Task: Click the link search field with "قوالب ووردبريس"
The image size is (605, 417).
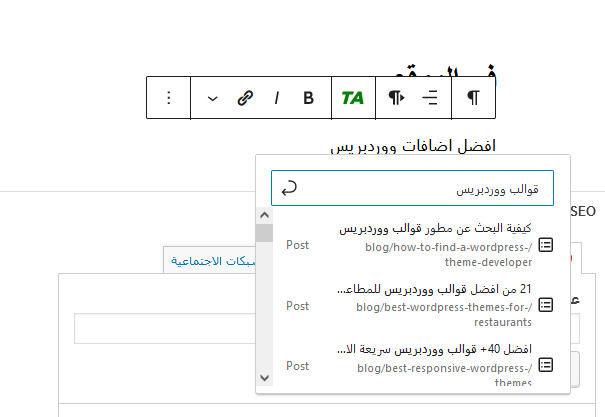Action: pos(412,188)
